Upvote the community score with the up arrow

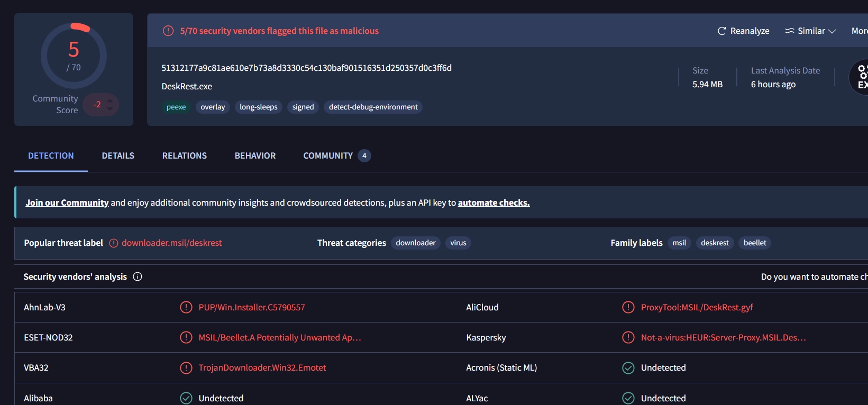tap(110, 100)
